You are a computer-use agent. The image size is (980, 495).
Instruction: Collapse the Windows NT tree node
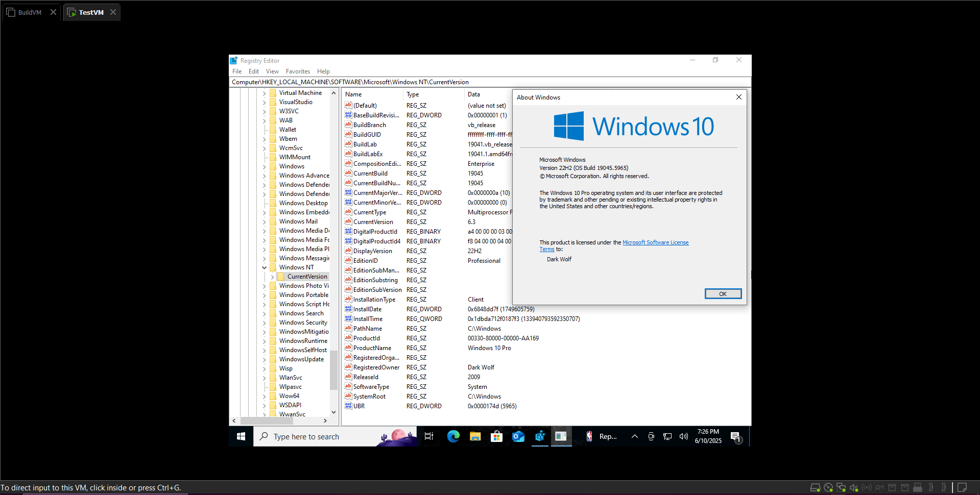(x=264, y=267)
